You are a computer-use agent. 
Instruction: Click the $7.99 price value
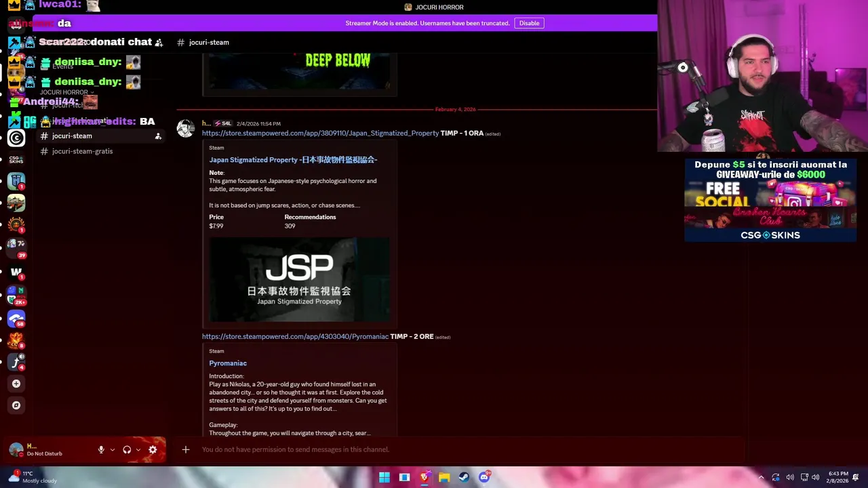coord(216,226)
